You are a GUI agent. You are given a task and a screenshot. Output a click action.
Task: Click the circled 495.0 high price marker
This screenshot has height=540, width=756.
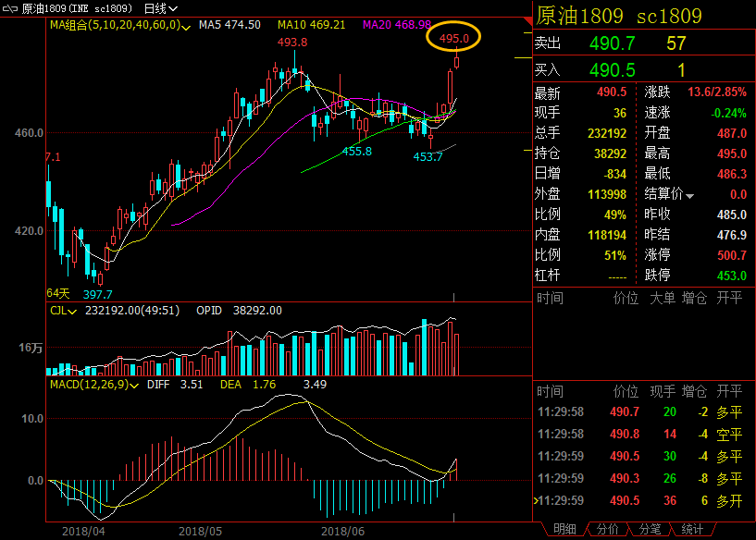click(x=454, y=39)
